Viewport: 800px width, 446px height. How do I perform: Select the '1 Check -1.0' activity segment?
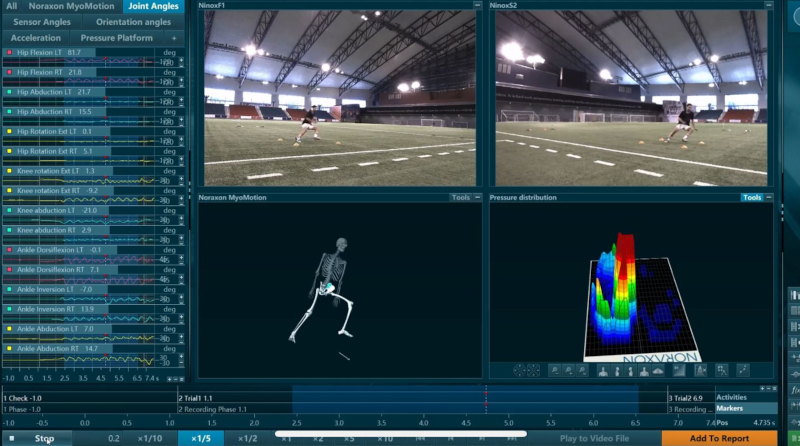coord(90,398)
